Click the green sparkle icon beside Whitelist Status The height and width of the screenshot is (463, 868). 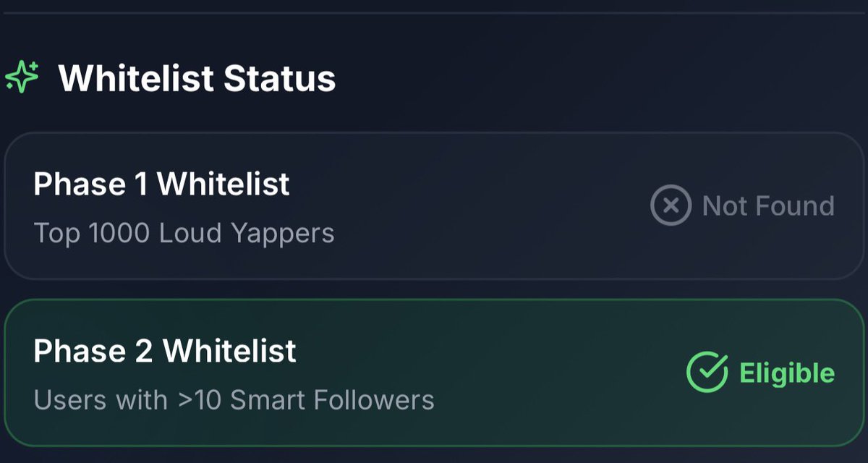(x=22, y=77)
